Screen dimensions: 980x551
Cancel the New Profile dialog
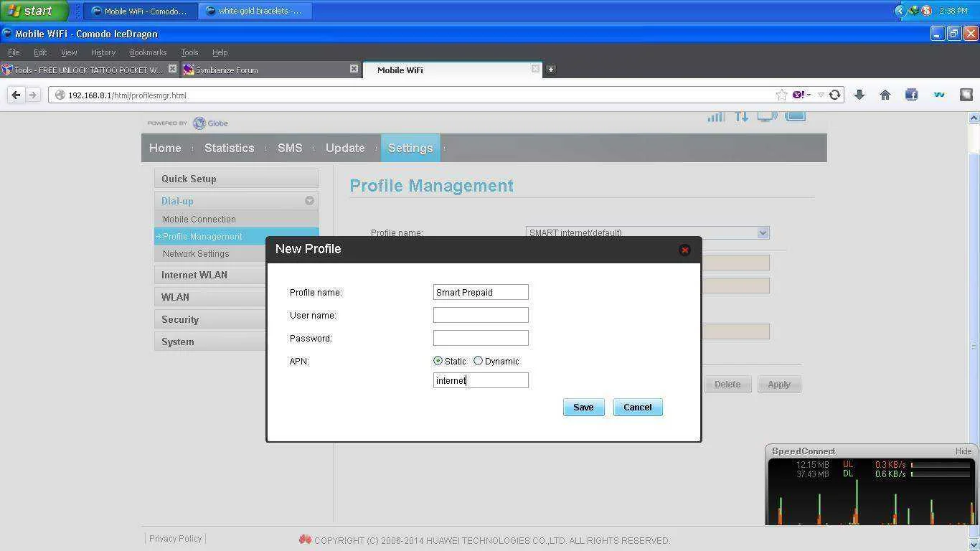638,408
